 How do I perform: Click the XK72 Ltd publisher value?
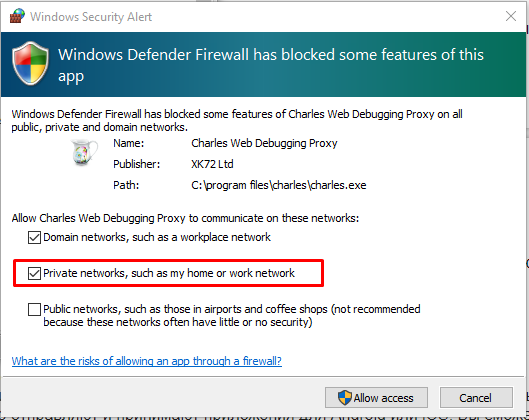click(x=212, y=164)
